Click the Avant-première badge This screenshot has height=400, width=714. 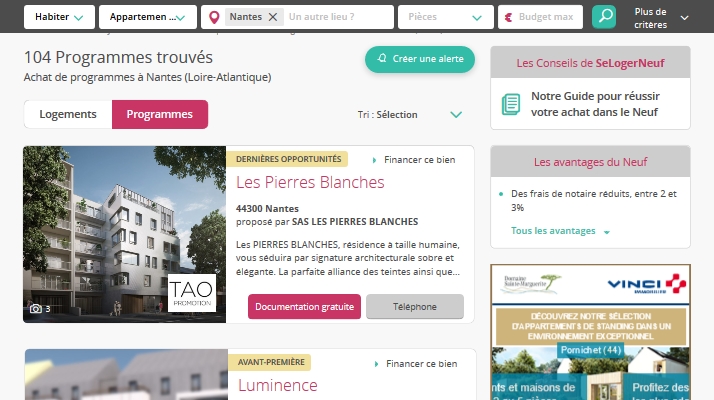tap(271, 362)
